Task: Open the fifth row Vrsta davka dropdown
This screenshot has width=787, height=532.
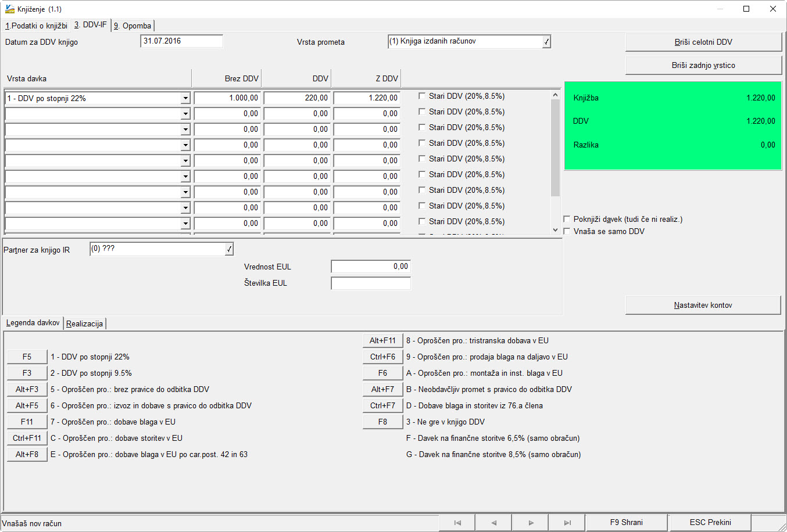Action: point(185,161)
